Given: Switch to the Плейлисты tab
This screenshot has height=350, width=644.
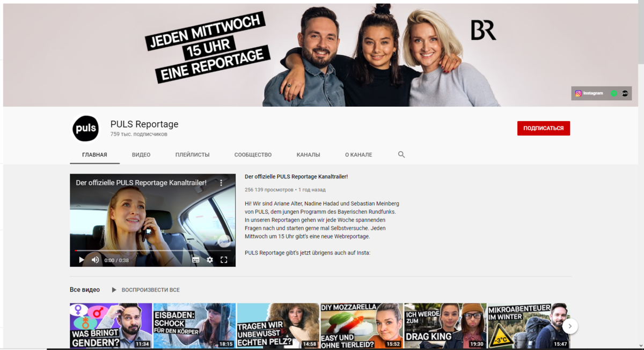Looking at the screenshot, I should click(192, 154).
